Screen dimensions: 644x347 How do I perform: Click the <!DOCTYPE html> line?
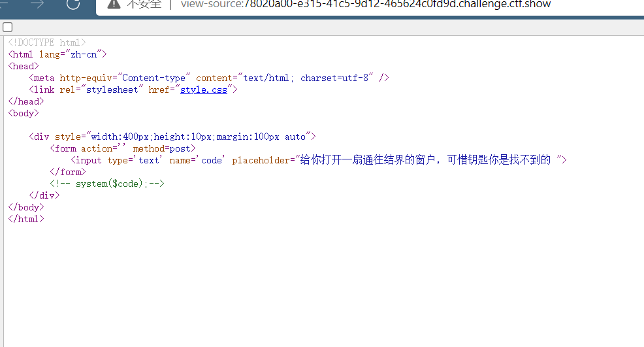coord(47,42)
